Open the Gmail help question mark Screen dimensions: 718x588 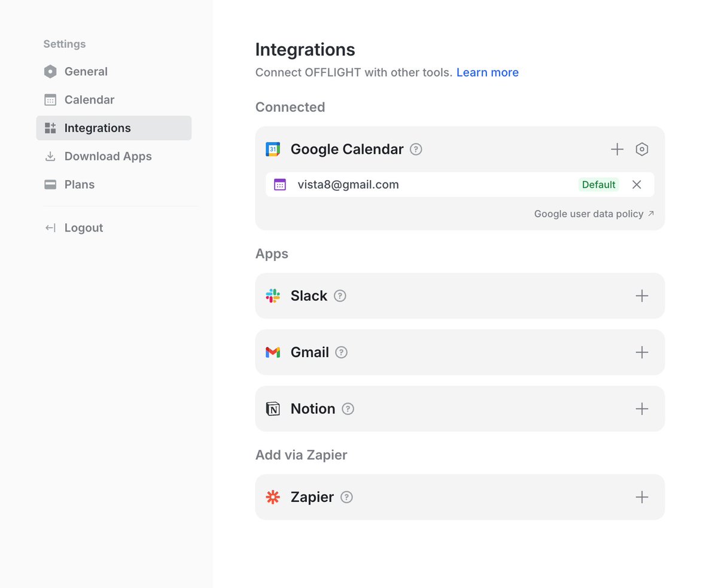[x=341, y=352]
